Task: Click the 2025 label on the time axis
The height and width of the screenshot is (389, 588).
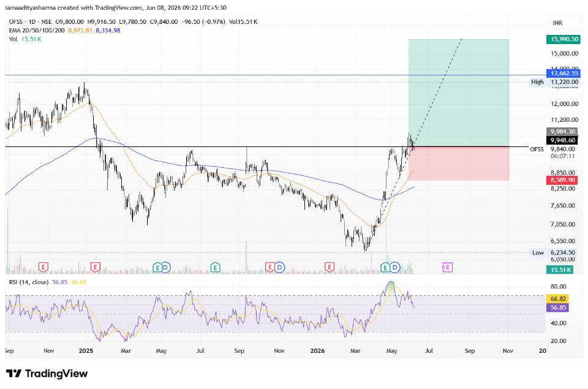Action: pyautogui.click(x=86, y=351)
